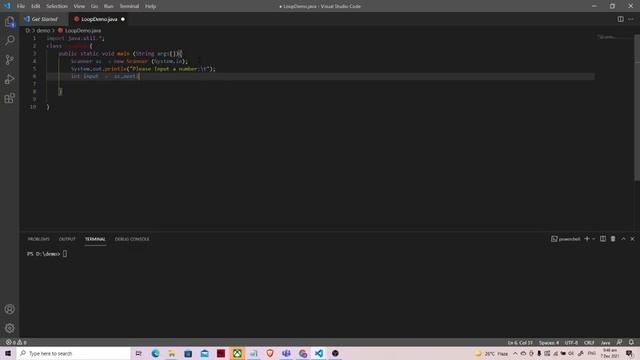Open the Brave browser taskbar icon
Screen dimensions: 640x360
(270, 353)
